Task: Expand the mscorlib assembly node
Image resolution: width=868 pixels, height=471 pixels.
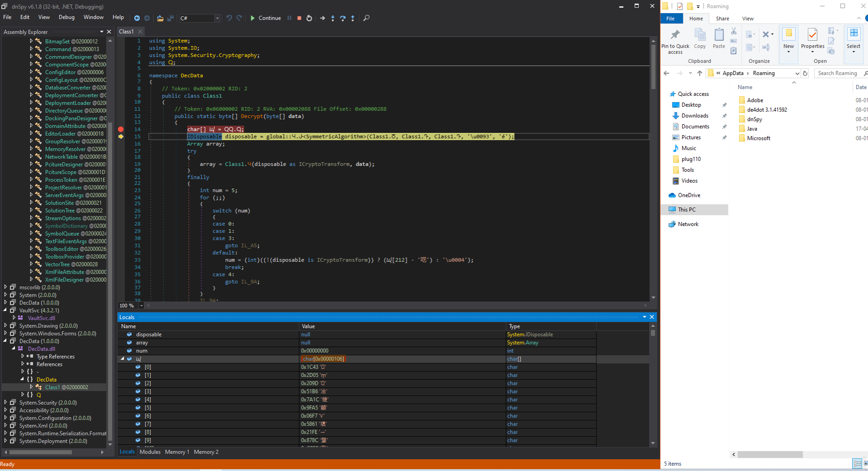Action: (x=5, y=287)
